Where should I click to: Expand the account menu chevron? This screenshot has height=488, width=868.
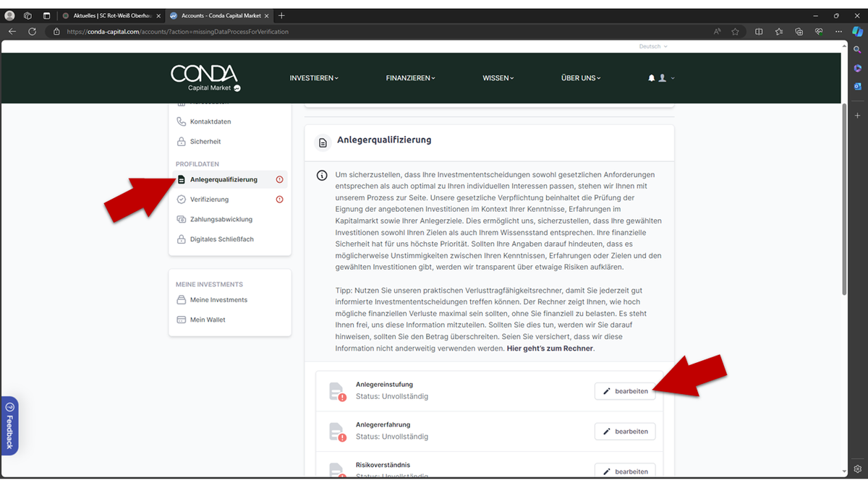673,78
